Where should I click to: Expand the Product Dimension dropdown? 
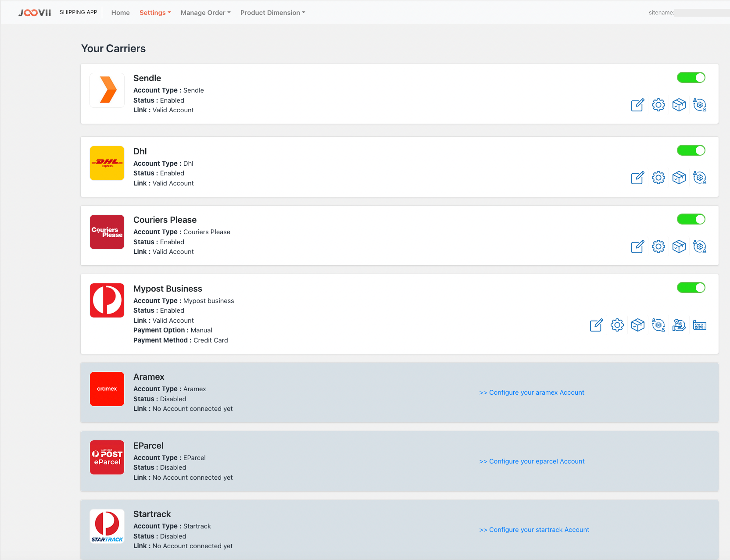[x=272, y=13]
